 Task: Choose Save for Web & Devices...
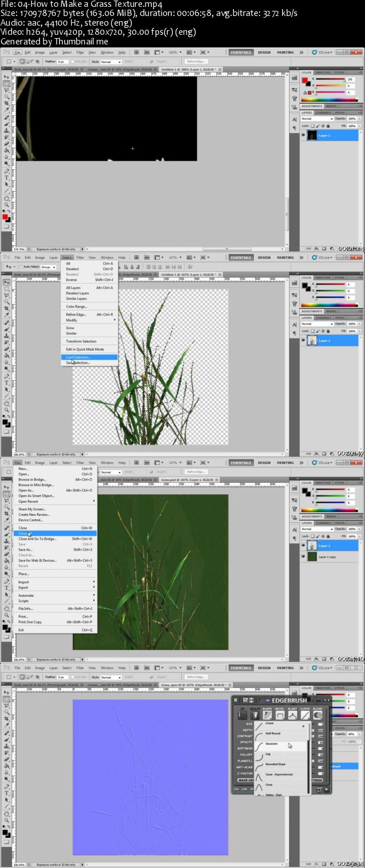tap(55, 560)
